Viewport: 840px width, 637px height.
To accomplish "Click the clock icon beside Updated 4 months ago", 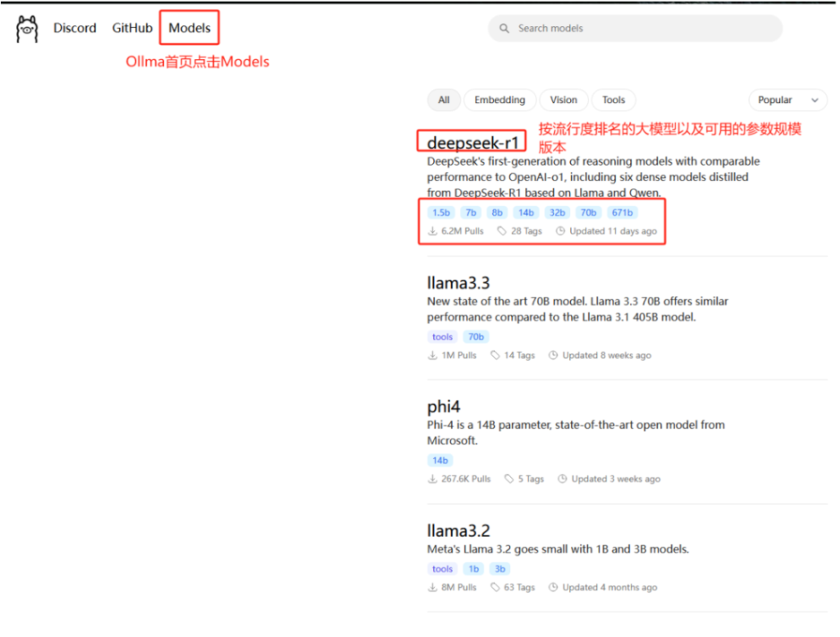I will [554, 588].
